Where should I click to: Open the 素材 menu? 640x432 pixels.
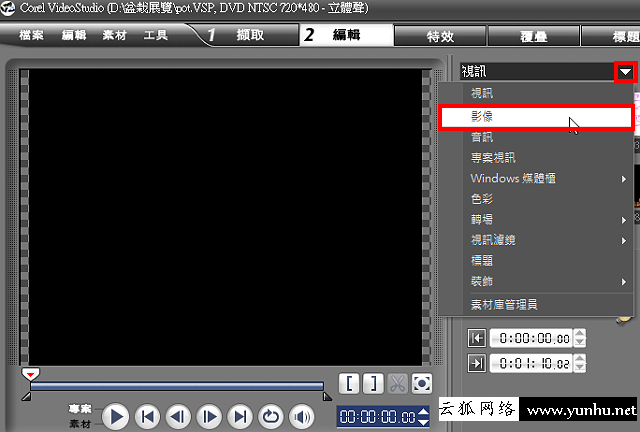click(114, 35)
